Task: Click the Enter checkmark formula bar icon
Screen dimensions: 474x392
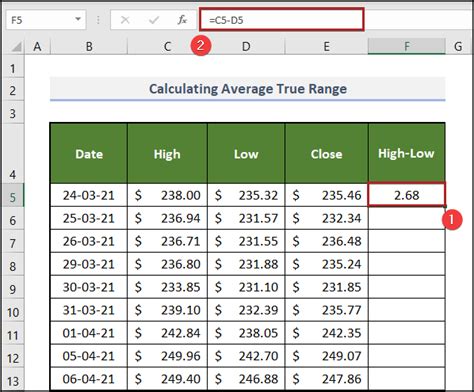Action: tap(154, 20)
